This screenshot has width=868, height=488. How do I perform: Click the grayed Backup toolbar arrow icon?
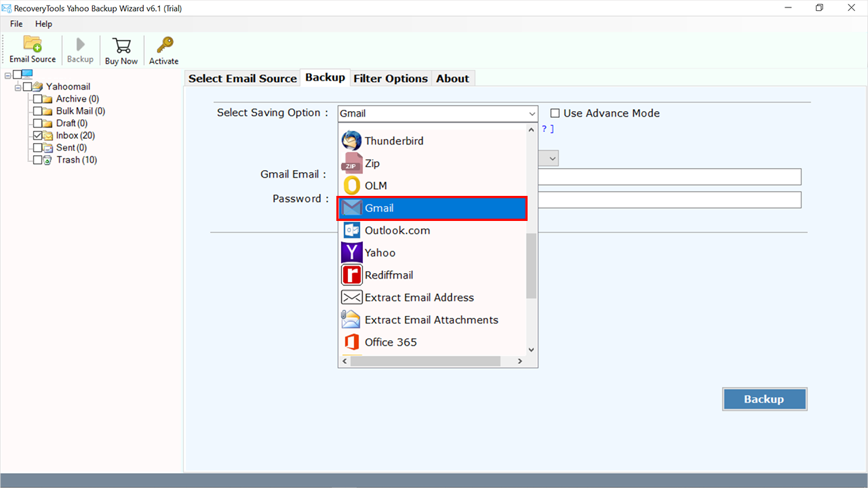coord(81,45)
